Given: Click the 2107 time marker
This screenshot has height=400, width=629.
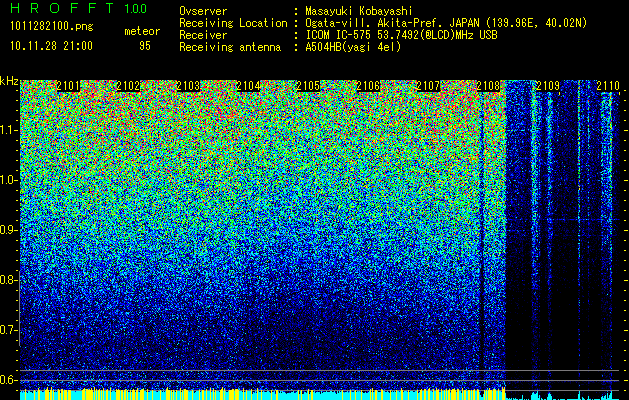Looking at the screenshot, I should coord(428,86).
